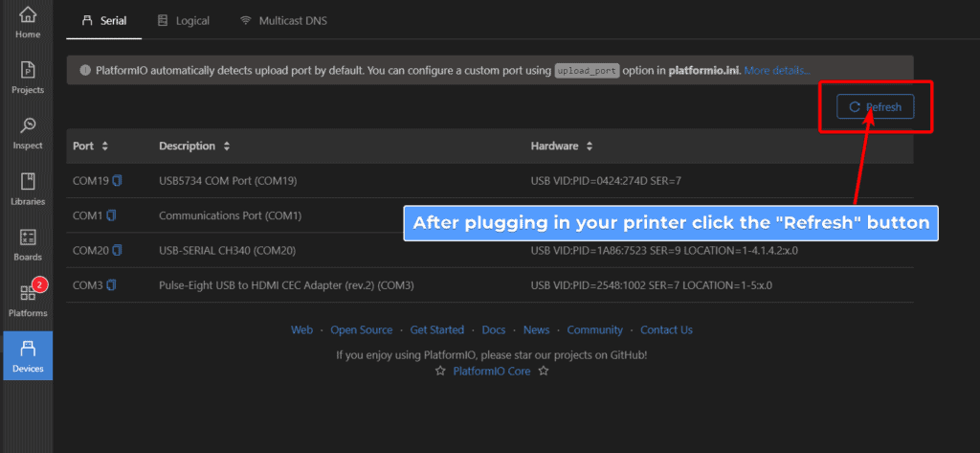Open the Libraries sidebar icon
980x453 pixels.
[x=28, y=189]
